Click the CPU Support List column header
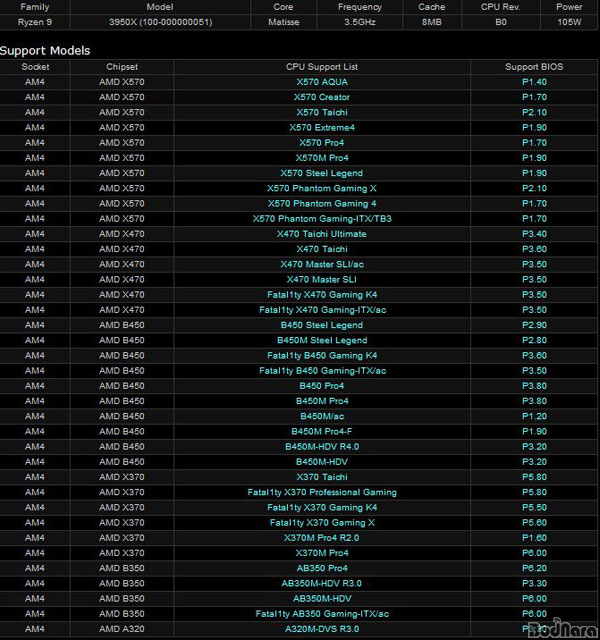The width and height of the screenshot is (600, 640). coord(322,67)
